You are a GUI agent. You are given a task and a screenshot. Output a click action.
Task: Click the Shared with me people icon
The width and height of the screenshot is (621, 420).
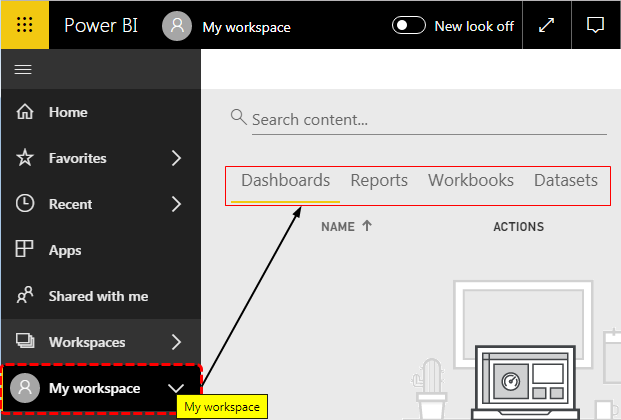(x=25, y=295)
